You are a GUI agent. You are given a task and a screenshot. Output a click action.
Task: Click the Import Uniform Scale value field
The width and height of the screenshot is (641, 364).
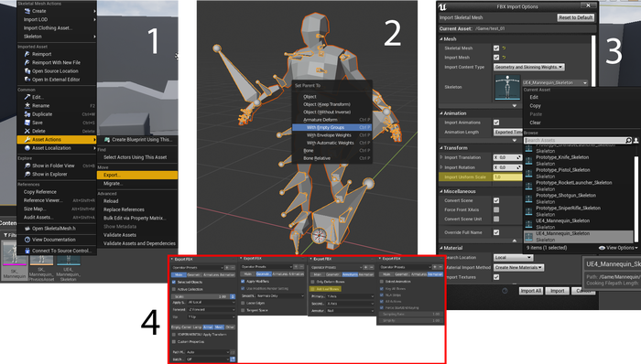tap(507, 177)
